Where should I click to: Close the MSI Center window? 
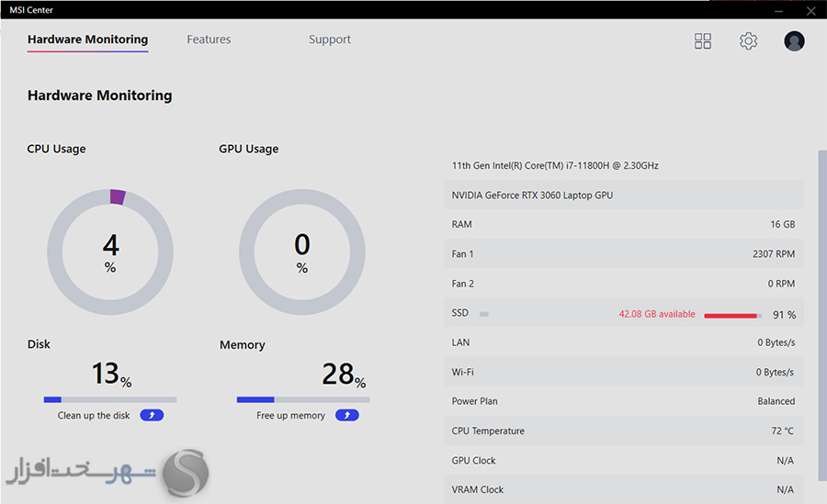pos(810,9)
